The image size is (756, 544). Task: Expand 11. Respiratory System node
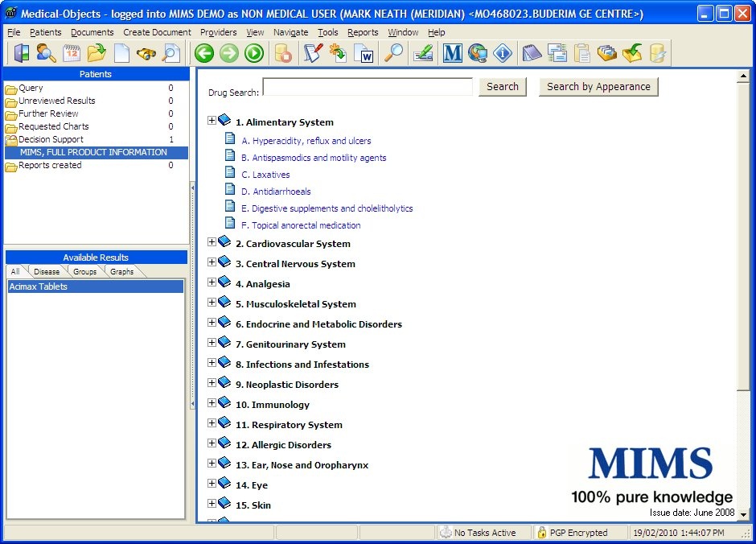pos(212,423)
